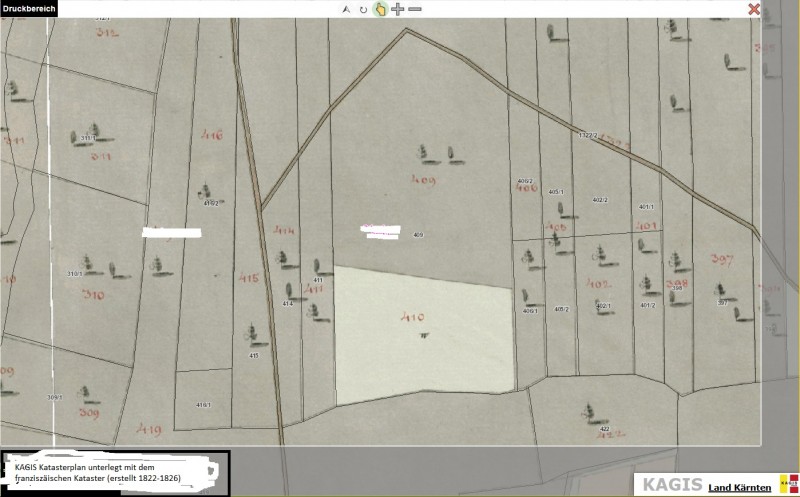Select parcel labeled 397 on the right

(722, 260)
